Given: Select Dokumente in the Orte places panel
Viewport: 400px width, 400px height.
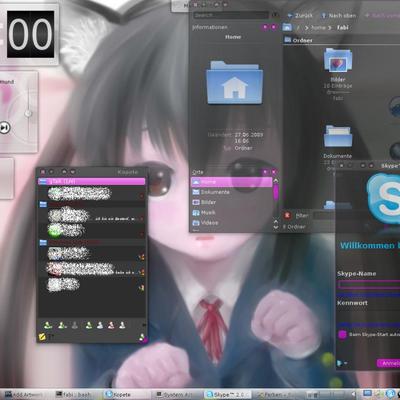Looking at the screenshot, I should (232, 192).
